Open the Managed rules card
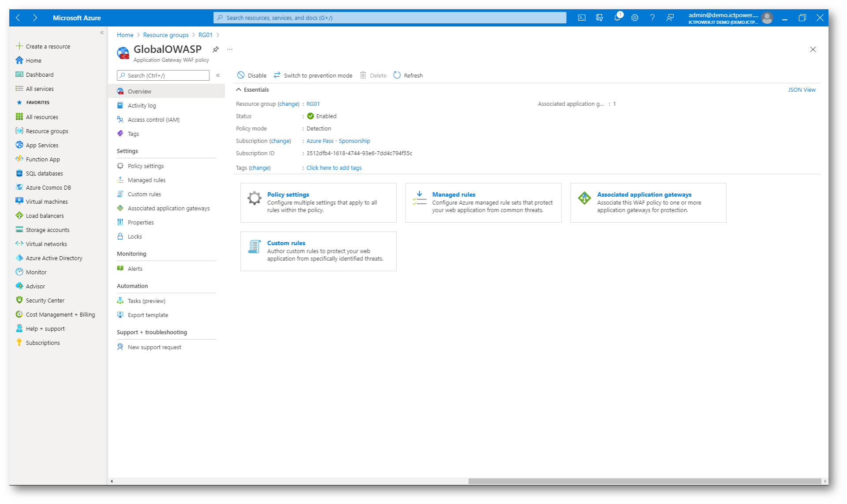The image size is (847, 504). click(483, 203)
